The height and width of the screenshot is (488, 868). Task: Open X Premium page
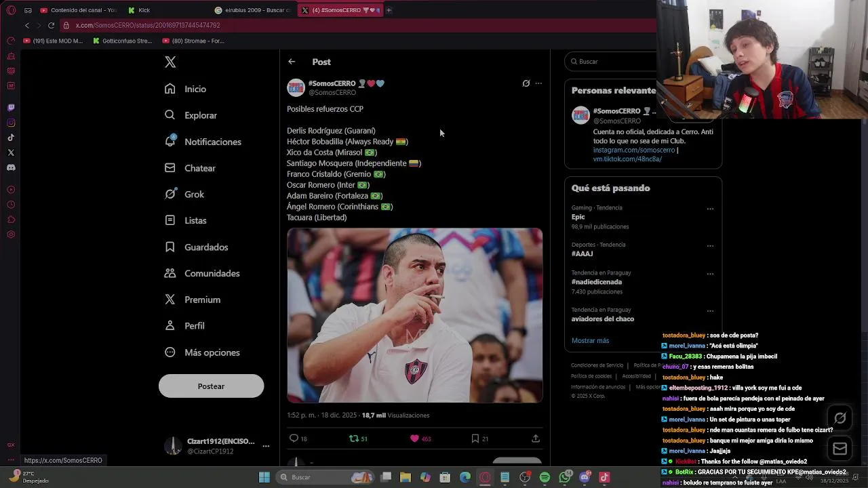click(193, 300)
